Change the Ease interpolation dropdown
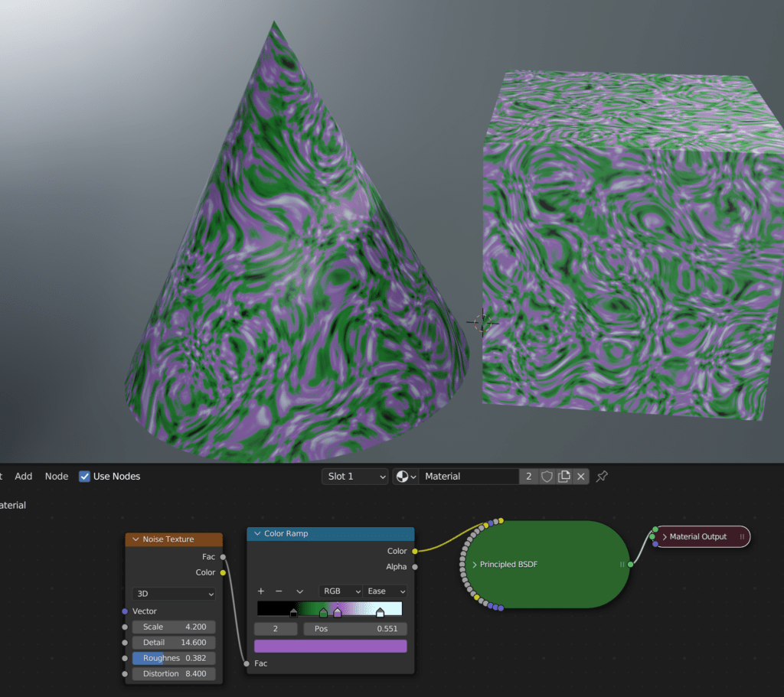Image resolution: width=784 pixels, height=697 pixels. click(x=385, y=591)
